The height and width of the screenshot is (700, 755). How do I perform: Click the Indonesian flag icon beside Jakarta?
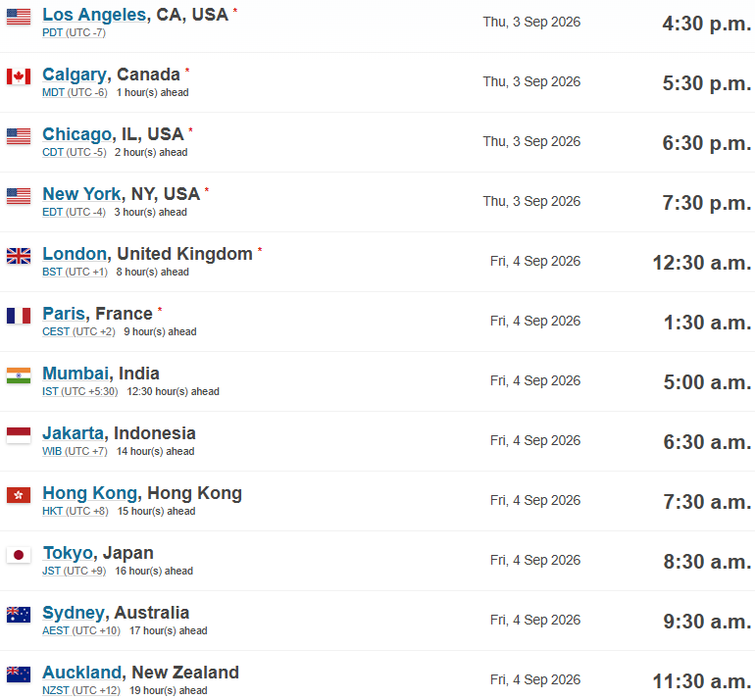point(19,435)
